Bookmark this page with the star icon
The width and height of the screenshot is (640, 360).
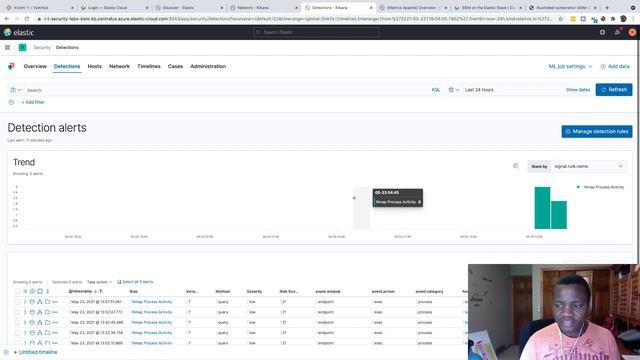(x=560, y=19)
